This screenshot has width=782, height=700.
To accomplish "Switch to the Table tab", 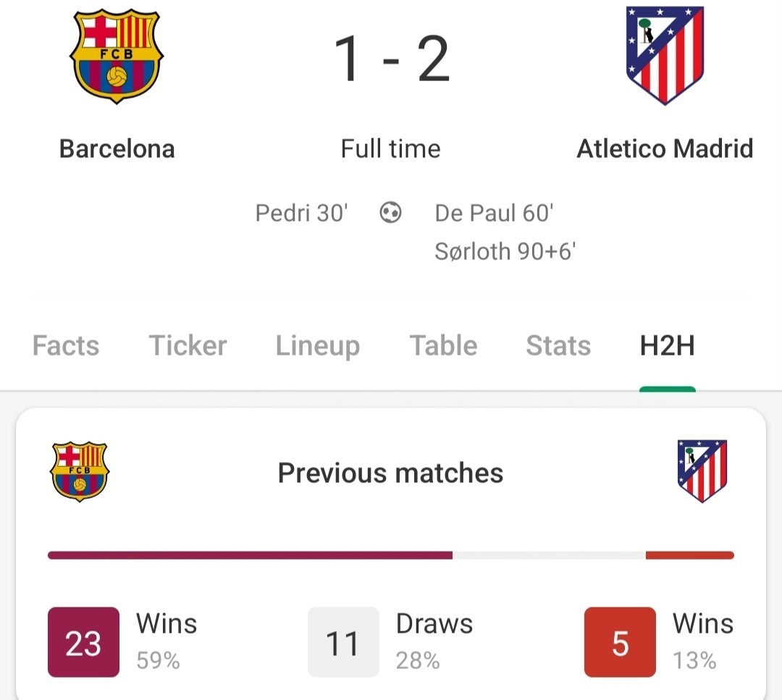I will point(443,345).
